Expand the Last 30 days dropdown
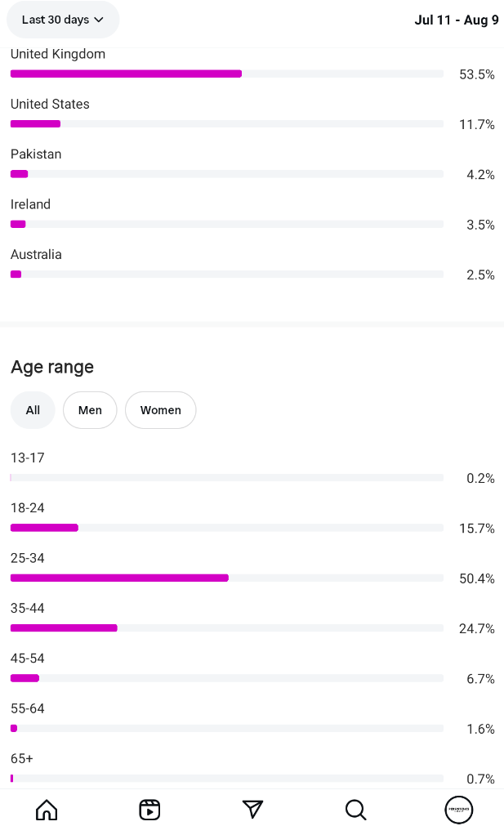 (x=63, y=20)
